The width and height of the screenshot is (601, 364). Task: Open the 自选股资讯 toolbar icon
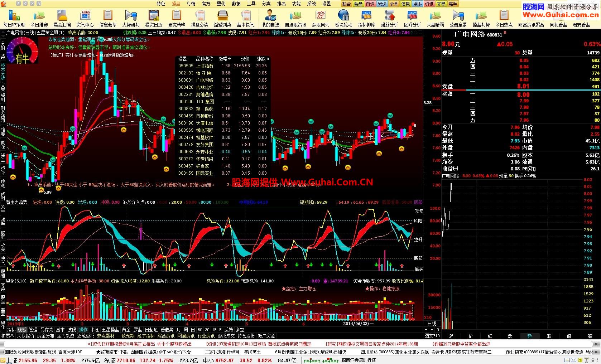tap(295, 18)
